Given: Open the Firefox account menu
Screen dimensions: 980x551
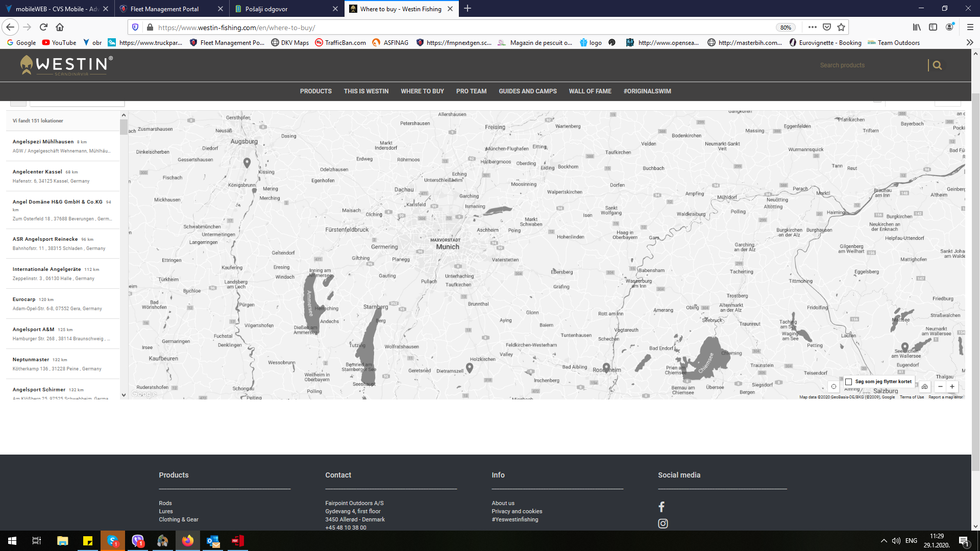Looking at the screenshot, I should [949, 27].
